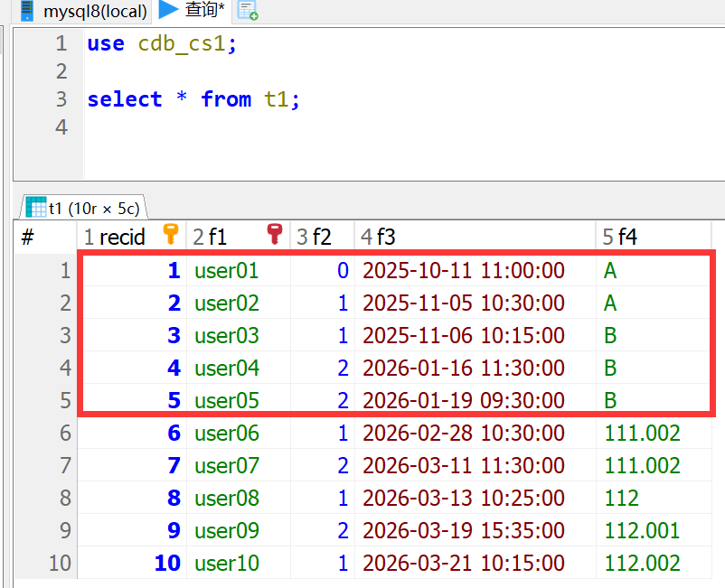The image size is (725, 588).
Task: Select cell user07
Action: click(238, 465)
